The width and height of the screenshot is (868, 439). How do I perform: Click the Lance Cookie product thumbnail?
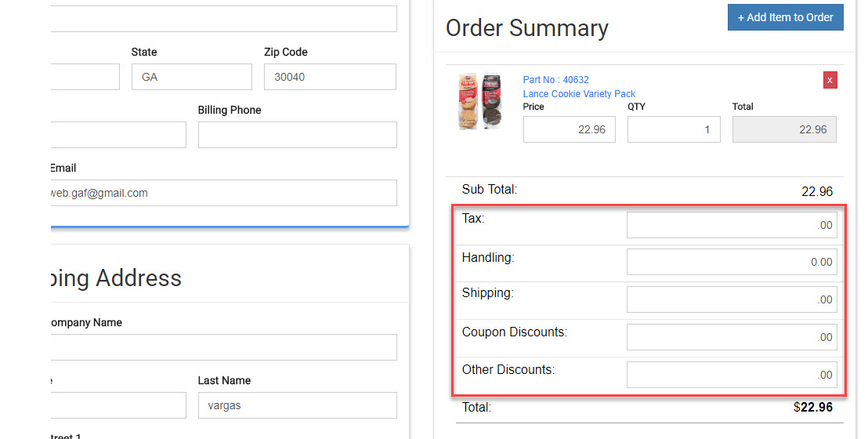pos(479,102)
